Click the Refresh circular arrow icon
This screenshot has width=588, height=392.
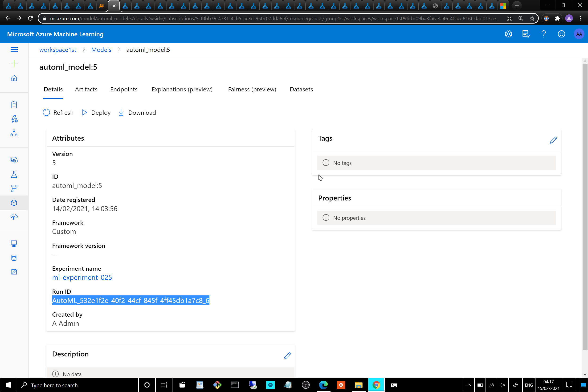46,113
